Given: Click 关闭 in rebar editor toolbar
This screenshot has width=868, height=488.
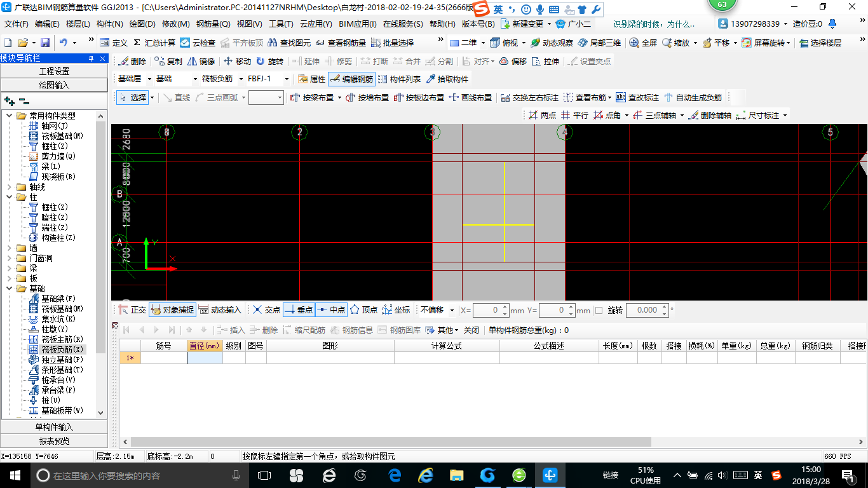Looking at the screenshot, I should [x=471, y=330].
